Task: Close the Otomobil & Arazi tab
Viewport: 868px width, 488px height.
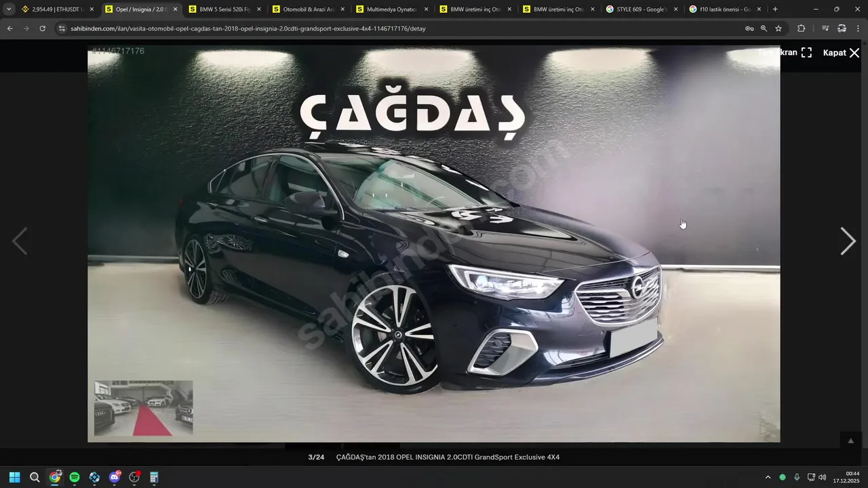Action: click(342, 9)
